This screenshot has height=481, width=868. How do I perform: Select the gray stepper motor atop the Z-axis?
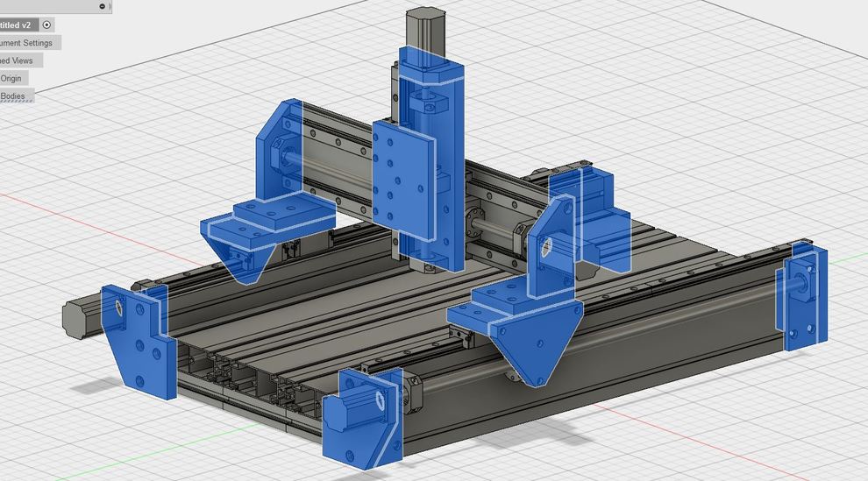pyautogui.click(x=423, y=26)
